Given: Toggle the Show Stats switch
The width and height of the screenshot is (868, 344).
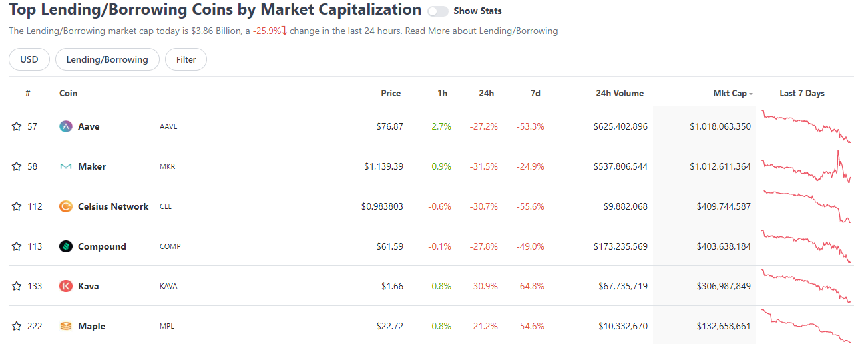Looking at the screenshot, I should pyautogui.click(x=438, y=11).
